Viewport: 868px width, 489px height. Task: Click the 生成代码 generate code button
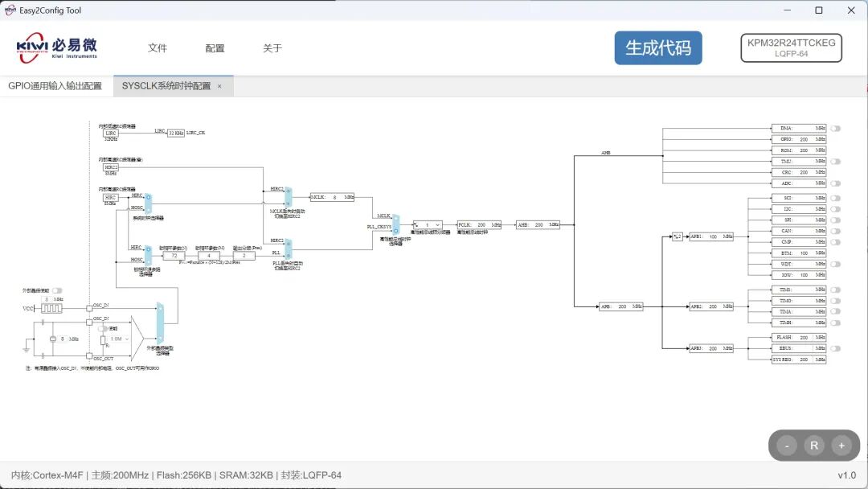click(658, 47)
